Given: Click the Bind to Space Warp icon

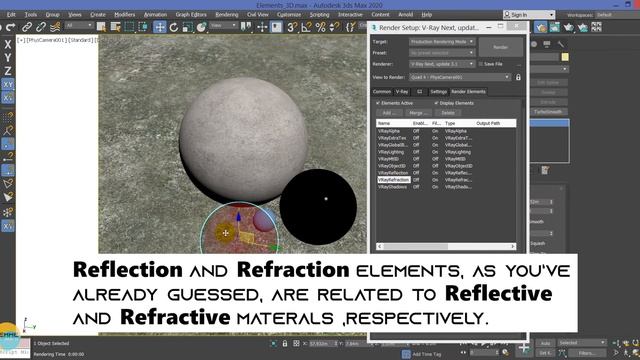Looking at the screenshot, I should click(55, 27).
